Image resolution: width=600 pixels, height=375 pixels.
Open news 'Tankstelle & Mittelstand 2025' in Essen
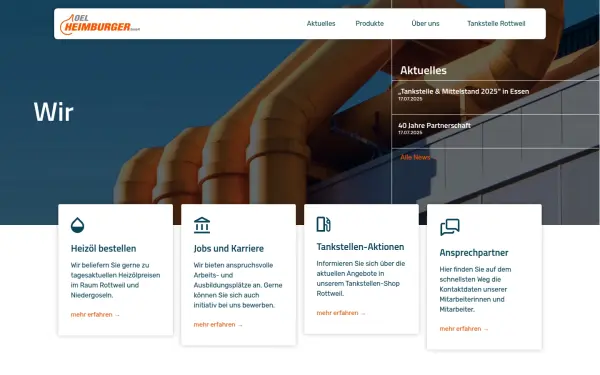(x=463, y=91)
